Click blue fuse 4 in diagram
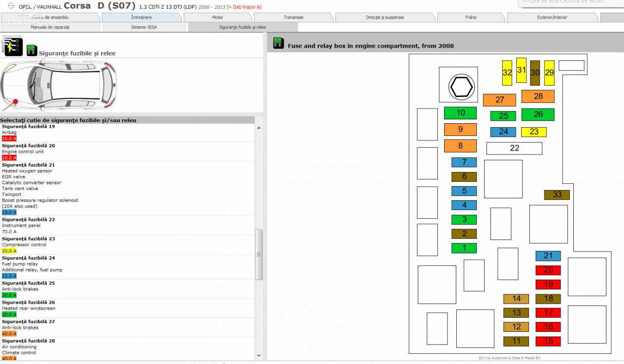Image resolution: width=624 pixels, height=364 pixels. [464, 205]
